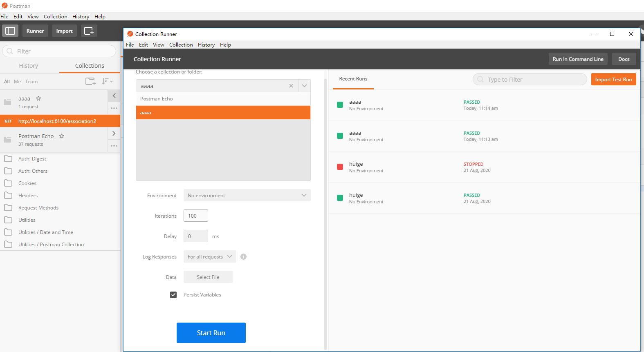Click Import Test Run button

(613, 79)
